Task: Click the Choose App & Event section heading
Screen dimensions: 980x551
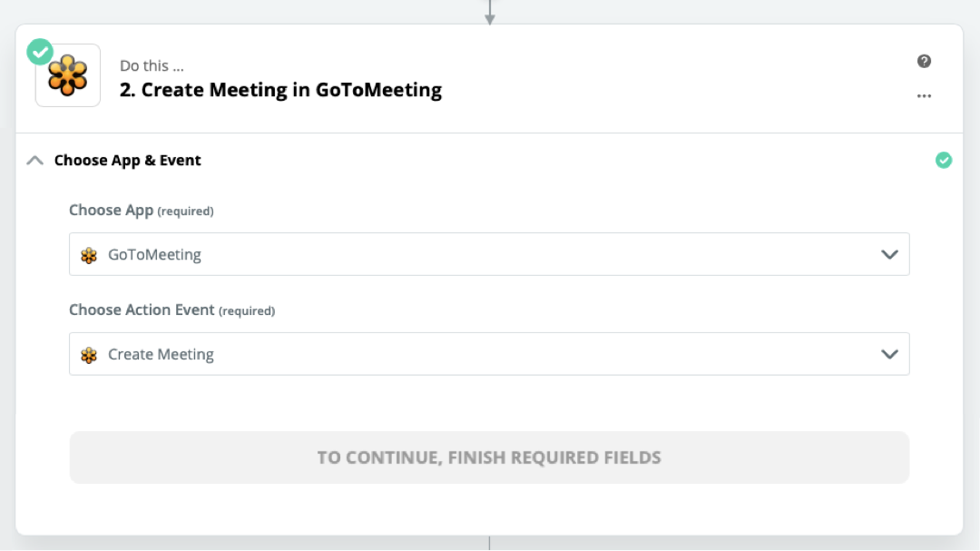Action: pos(128,160)
